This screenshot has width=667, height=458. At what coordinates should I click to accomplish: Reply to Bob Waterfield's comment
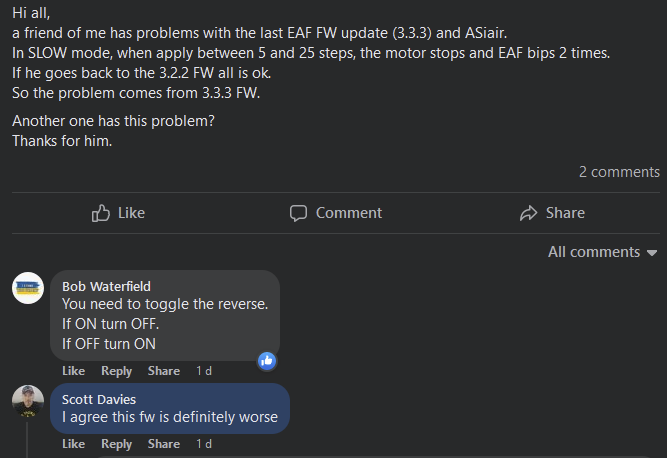point(116,371)
